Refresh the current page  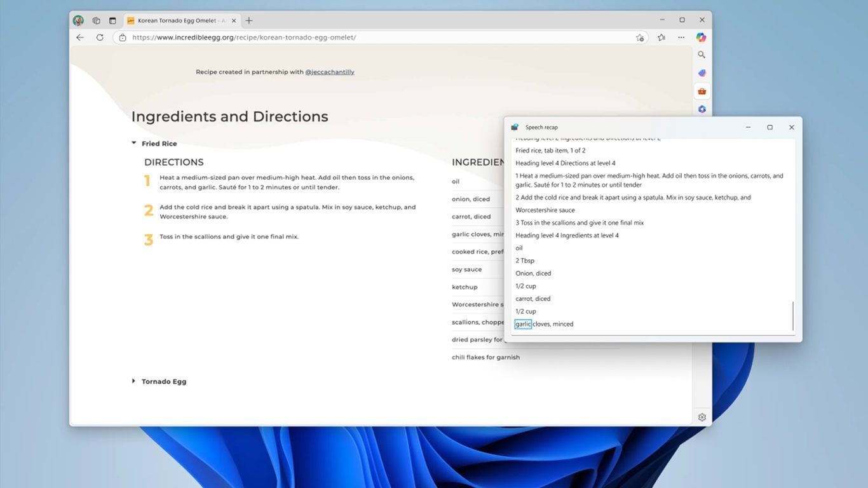pos(100,37)
